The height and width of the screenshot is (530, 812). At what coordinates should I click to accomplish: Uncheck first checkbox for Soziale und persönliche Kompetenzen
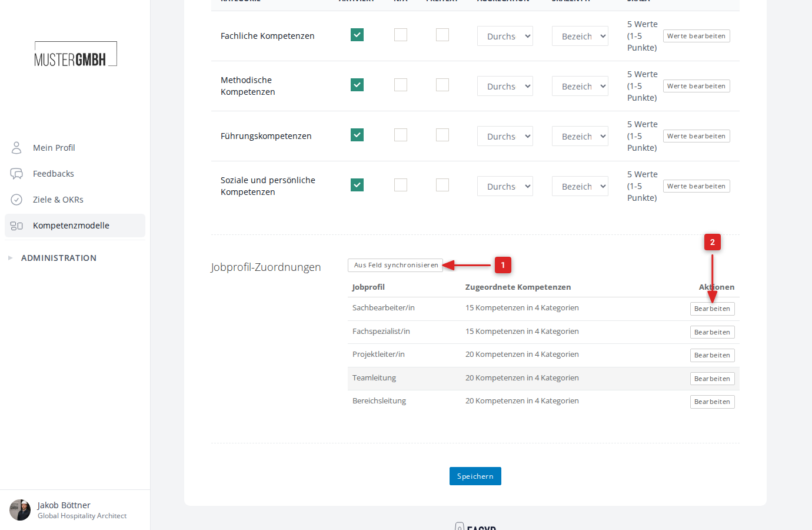[357, 185]
